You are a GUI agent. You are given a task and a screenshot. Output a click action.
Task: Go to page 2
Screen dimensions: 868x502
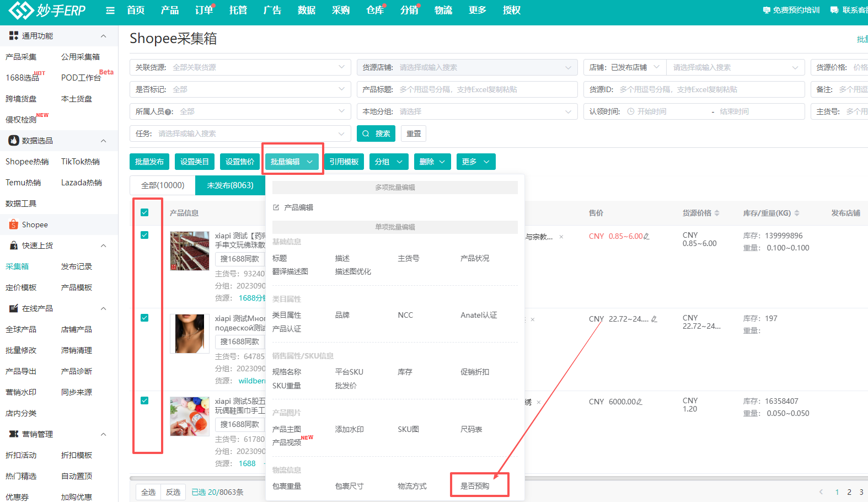click(849, 492)
